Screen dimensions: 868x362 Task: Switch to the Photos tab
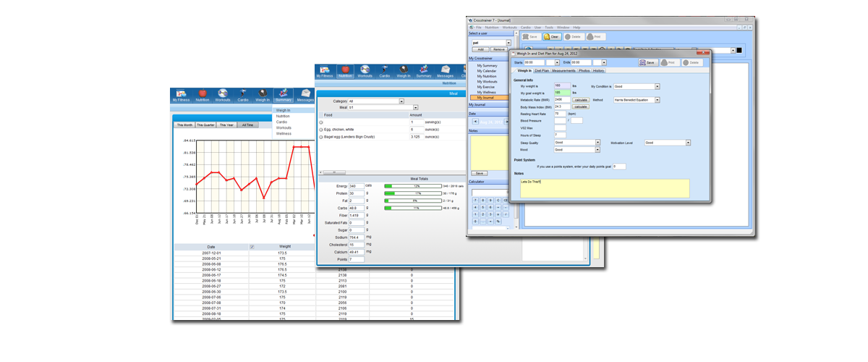584,71
